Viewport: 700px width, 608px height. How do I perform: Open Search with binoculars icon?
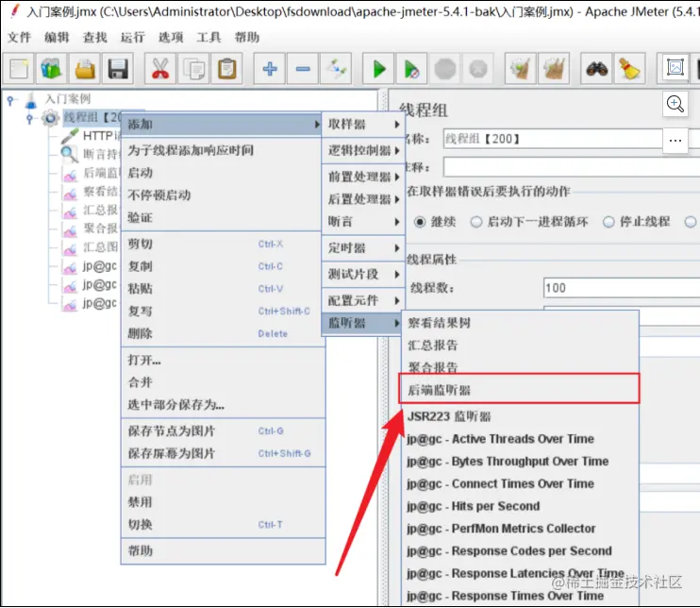[x=596, y=69]
